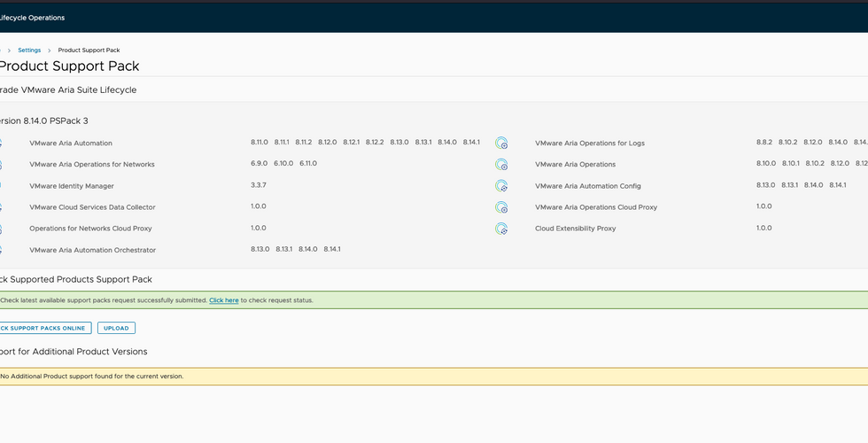
Task: Click version 1.0.0 for Operations for Networks Cloud Proxy
Action: [259, 228]
